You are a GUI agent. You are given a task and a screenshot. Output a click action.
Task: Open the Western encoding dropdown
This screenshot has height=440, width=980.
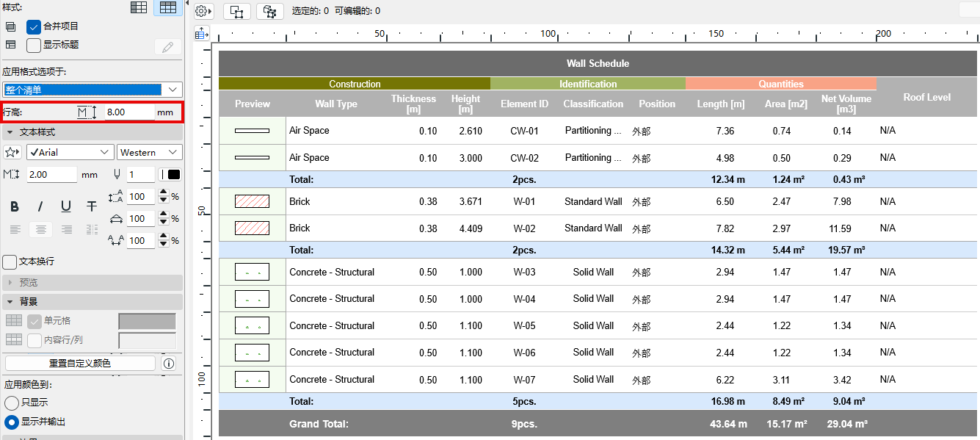pyautogui.click(x=149, y=152)
